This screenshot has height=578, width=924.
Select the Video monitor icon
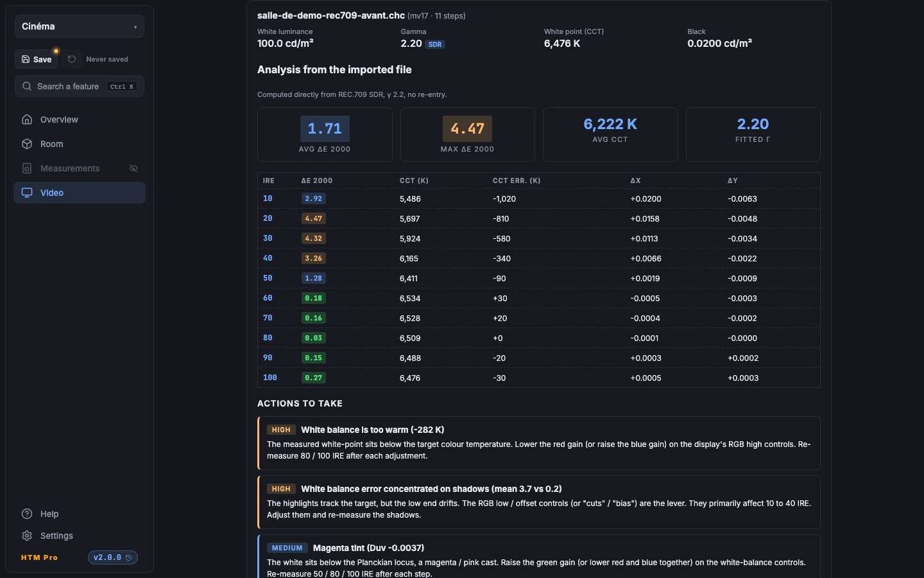pos(27,193)
